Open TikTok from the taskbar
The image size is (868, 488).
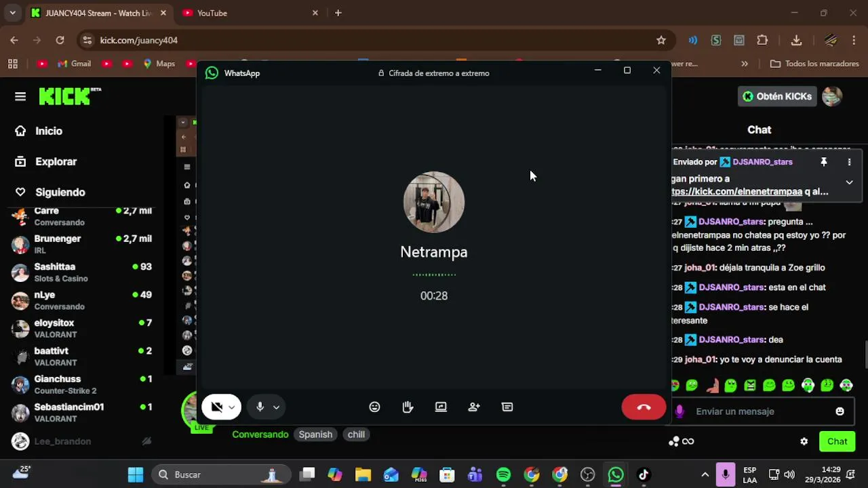coord(644,474)
